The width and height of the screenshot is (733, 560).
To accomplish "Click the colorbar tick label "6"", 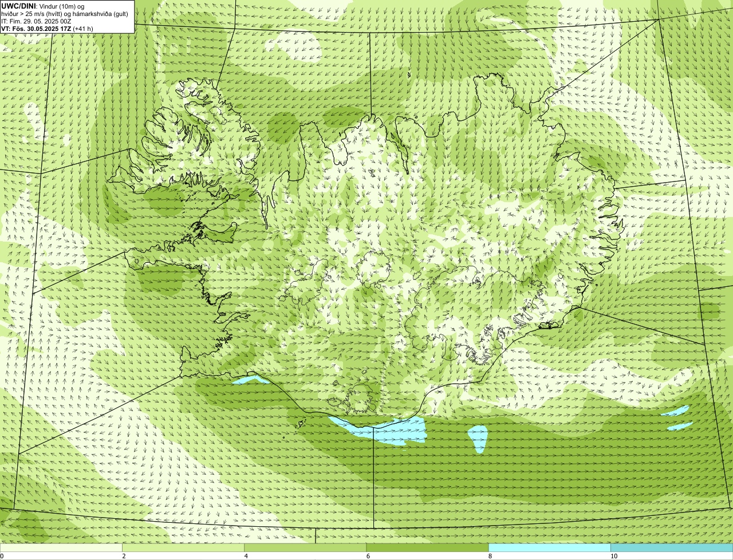I will [x=368, y=556].
